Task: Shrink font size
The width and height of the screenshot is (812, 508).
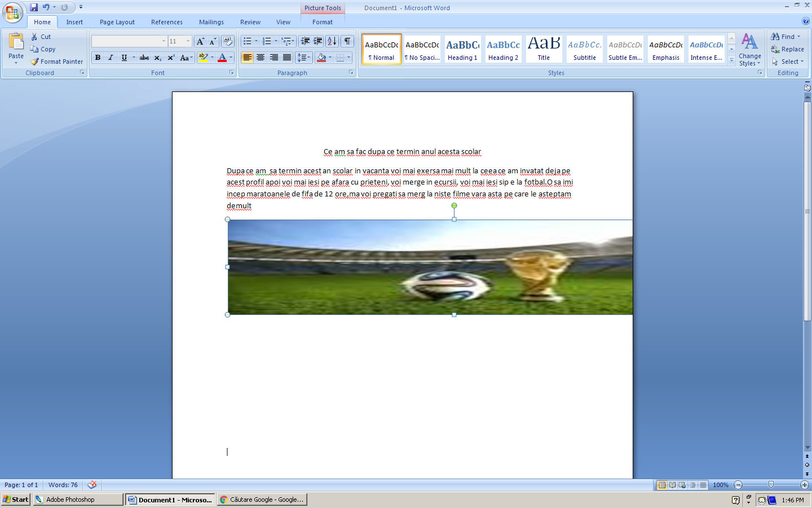Action: [213, 41]
